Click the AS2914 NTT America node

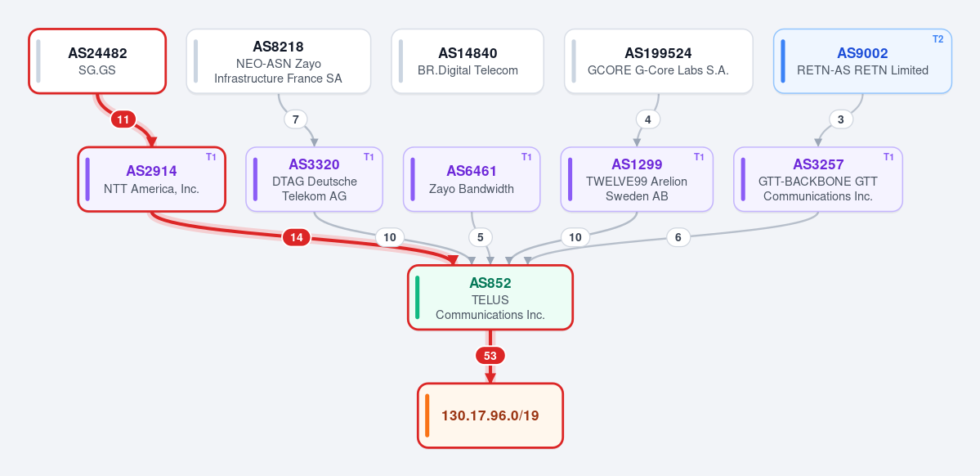click(151, 179)
